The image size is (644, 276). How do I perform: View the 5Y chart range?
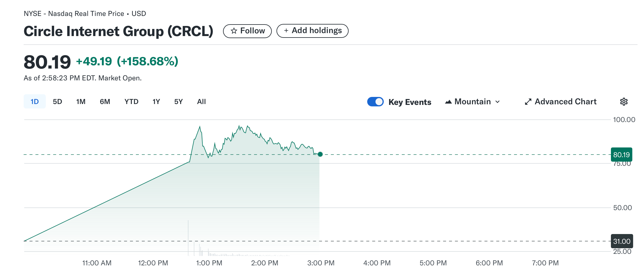(x=178, y=102)
